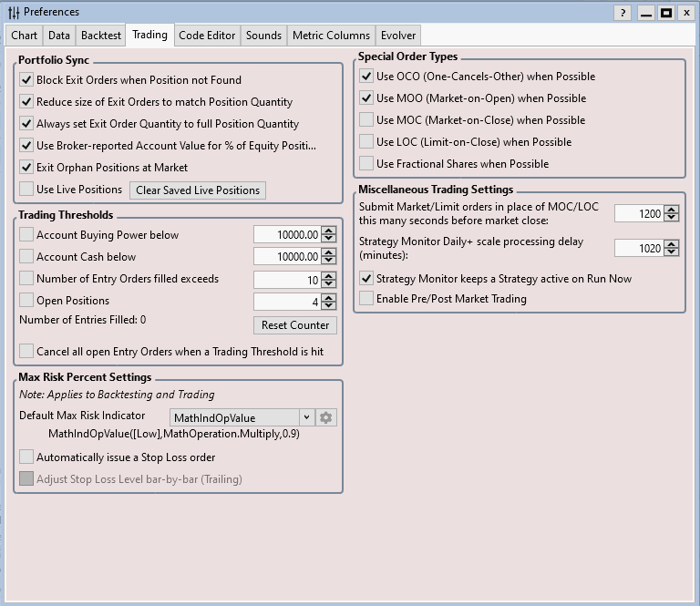Decrease Open Positions value with down arrow

[x=330, y=305]
